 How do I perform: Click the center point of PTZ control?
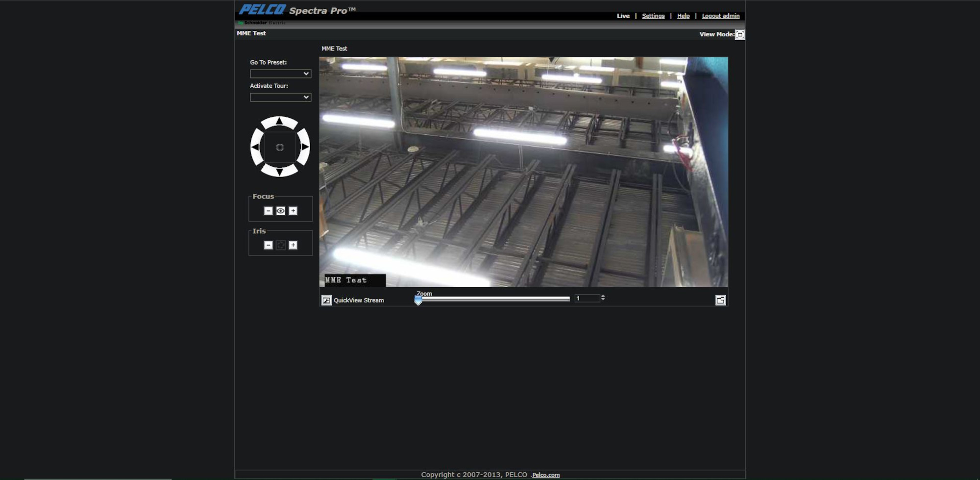click(280, 147)
